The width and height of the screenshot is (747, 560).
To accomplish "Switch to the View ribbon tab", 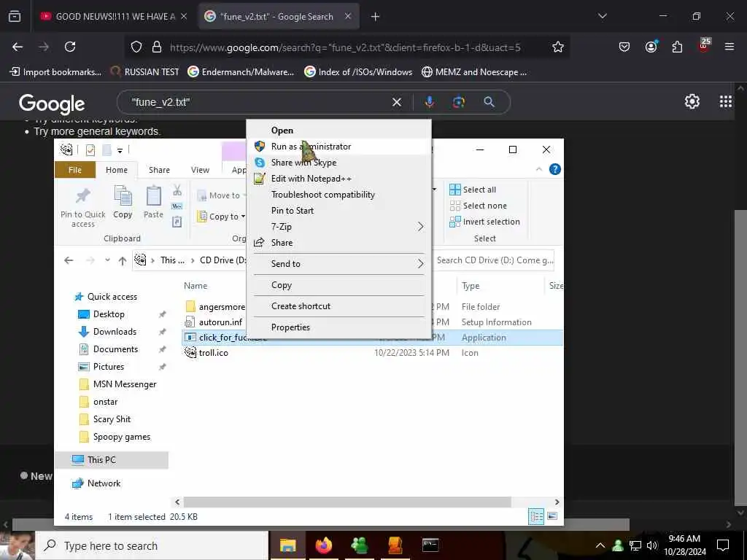I will pyautogui.click(x=200, y=170).
